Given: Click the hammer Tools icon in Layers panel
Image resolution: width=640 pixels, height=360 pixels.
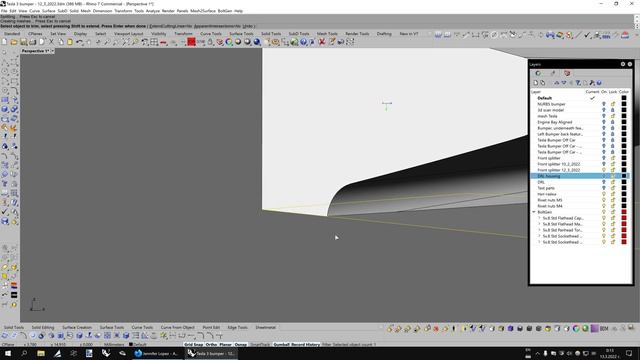Looking at the screenshot, I should 592,83.
